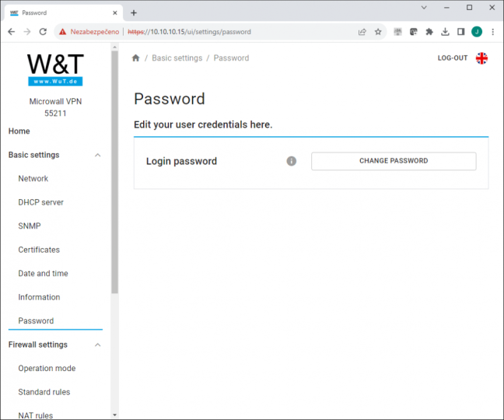Go back with browser back arrow
504x420 pixels.
(x=11, y=31)
